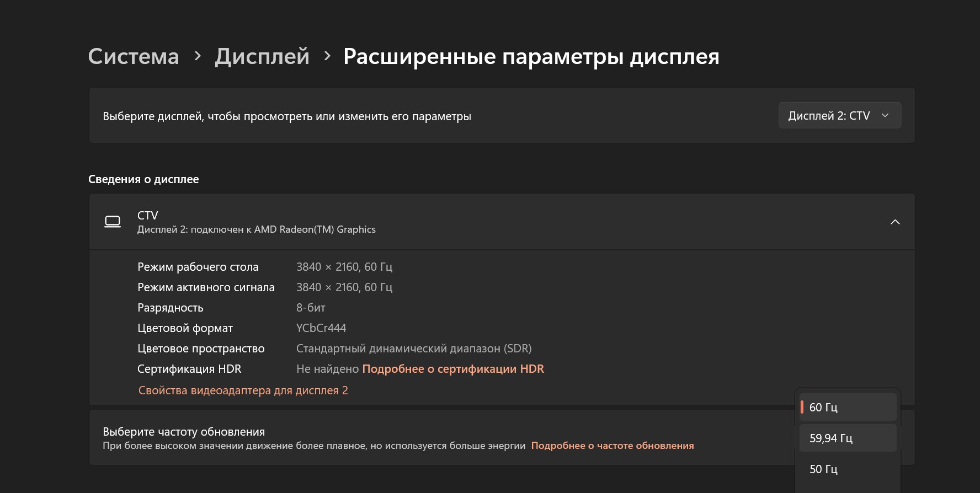Image resolution: width=980 pixels, height=493 pixels.
Task: Open the Дисплей 2: CTV dropdown
Action: 840,115
